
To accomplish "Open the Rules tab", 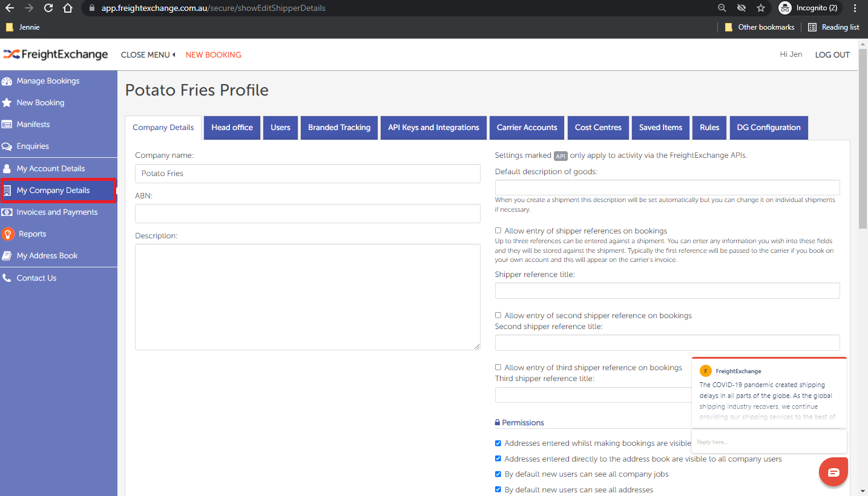I will tap(709, 128).
